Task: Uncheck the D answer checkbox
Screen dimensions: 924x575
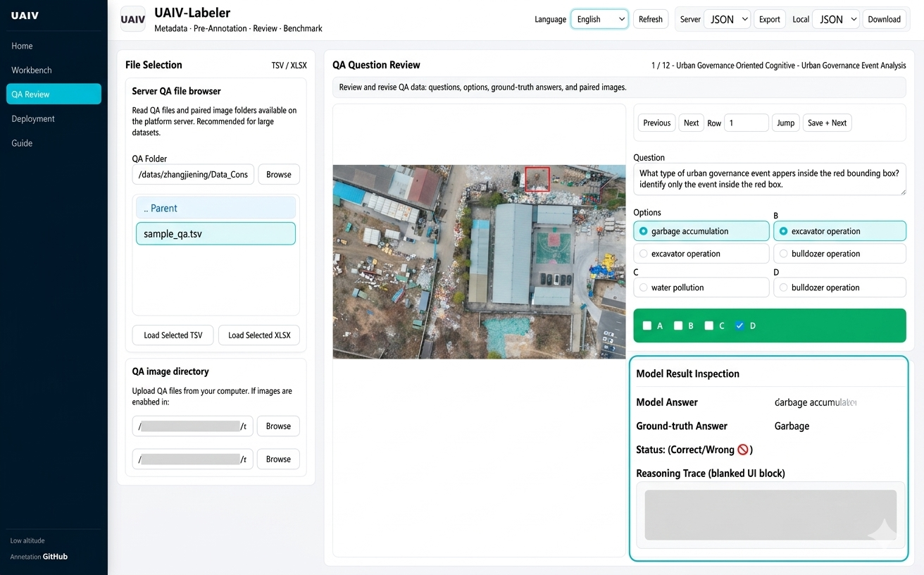Action: click(739, 326)
